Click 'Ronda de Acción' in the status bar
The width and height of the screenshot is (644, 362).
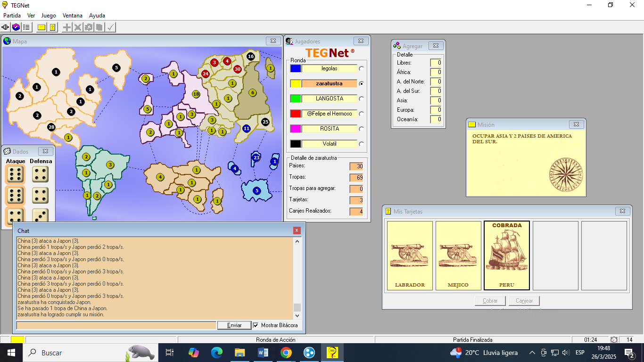click(275, 339)
